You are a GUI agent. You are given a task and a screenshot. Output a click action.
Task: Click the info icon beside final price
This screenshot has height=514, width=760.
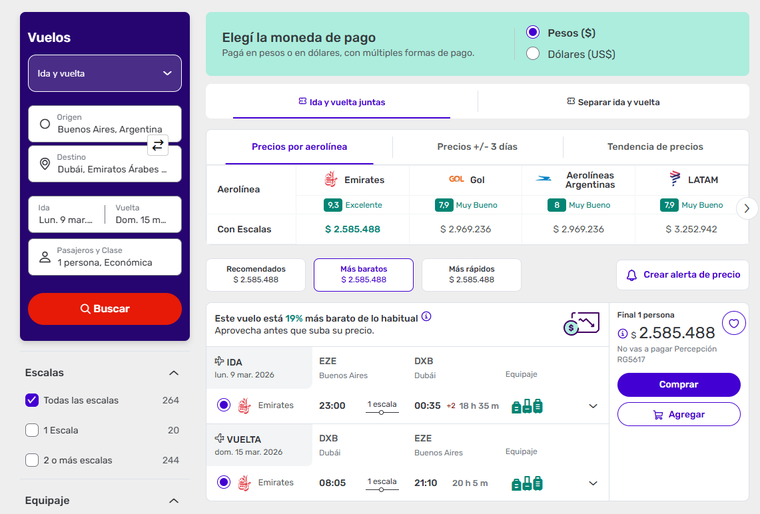pyautogui.click(x=622, y=334)
